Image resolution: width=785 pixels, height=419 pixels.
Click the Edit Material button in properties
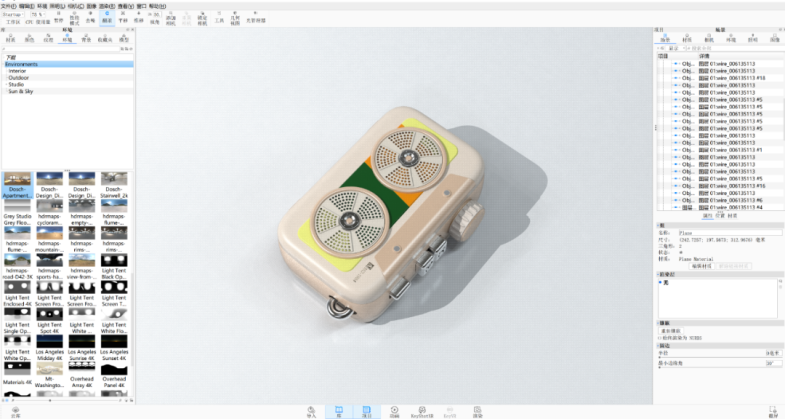[x=703, y=265]
